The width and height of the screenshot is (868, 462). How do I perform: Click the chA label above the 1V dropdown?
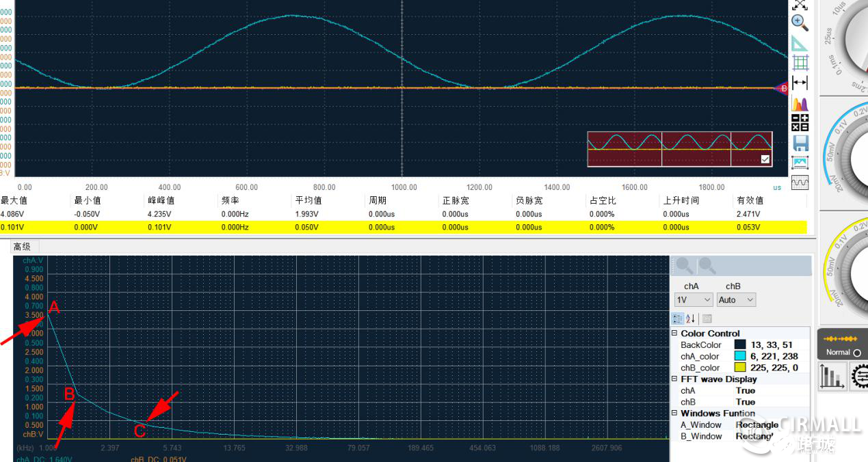pos(692,286)
